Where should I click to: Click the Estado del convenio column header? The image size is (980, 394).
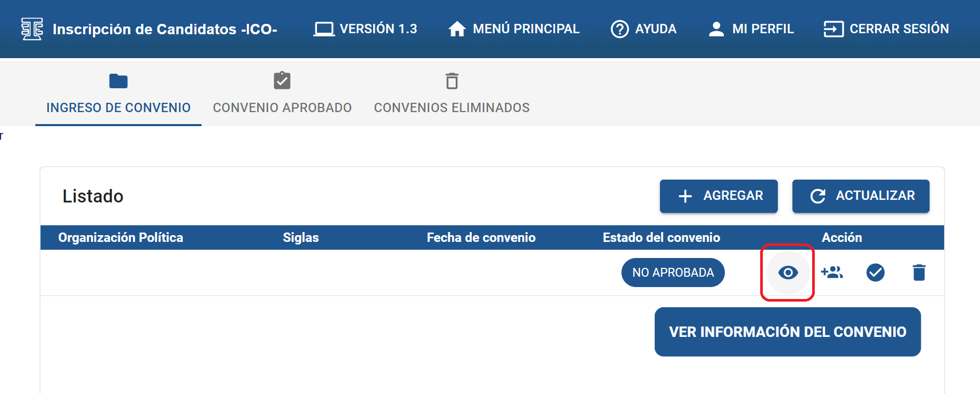click(661, 238)
